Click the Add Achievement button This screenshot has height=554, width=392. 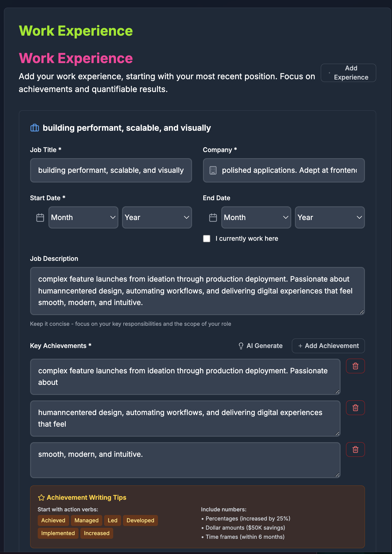coord(328,346)
